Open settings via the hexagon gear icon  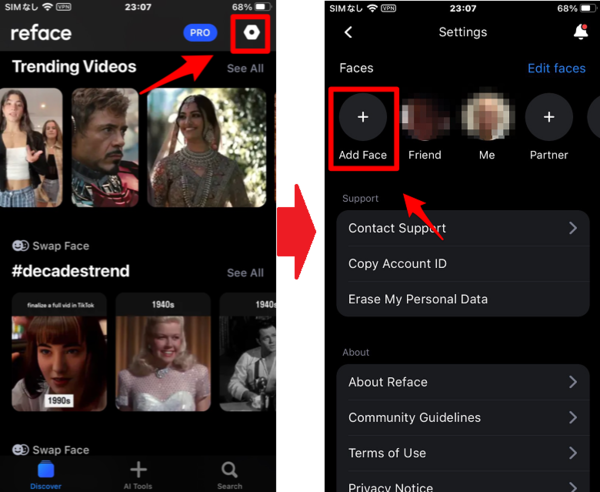[251, 33]
